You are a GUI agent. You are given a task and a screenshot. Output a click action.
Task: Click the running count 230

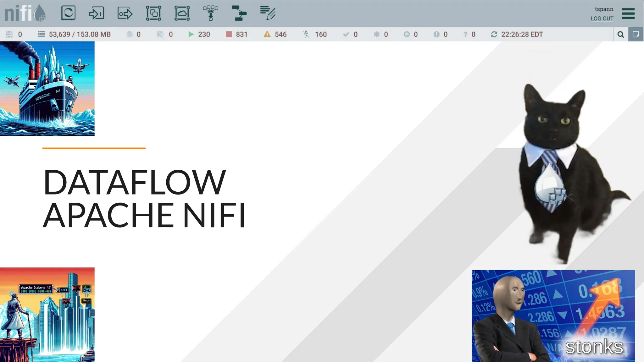tap(204, 34)
